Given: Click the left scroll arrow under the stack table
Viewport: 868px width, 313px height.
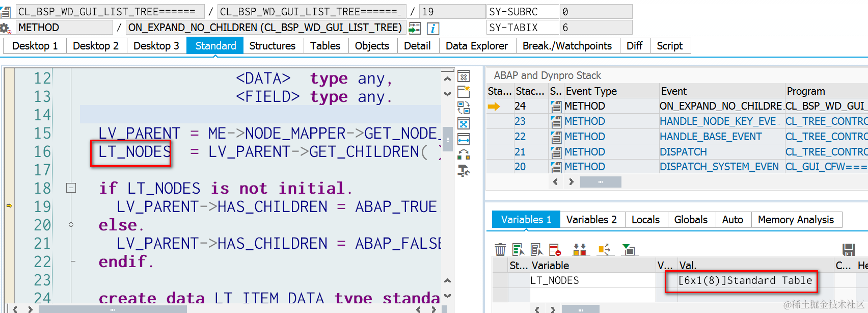Looking at the screenshot, I should coord(555,181).
